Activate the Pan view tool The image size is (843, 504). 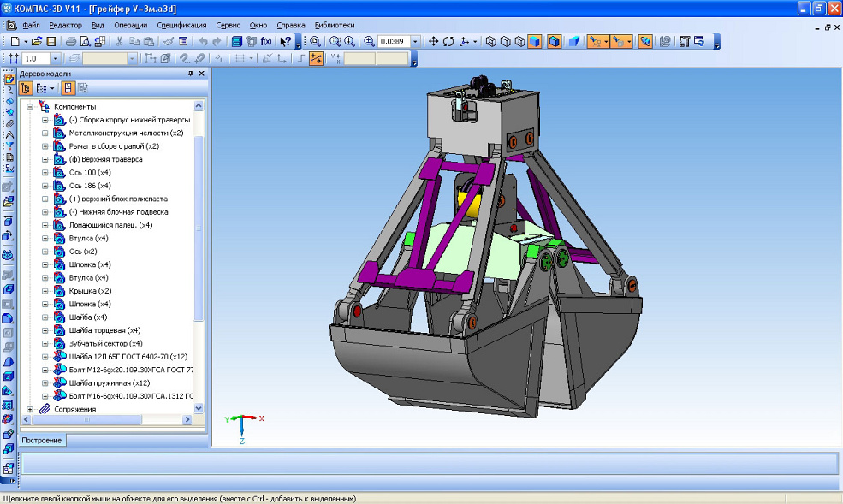coord(433,41)
